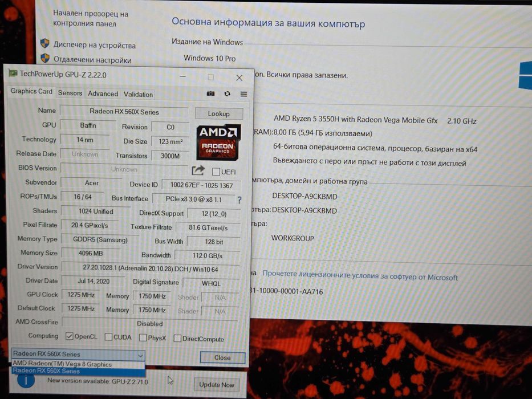Collapse the GPU selection dropdown arrow

click(140, 356)
